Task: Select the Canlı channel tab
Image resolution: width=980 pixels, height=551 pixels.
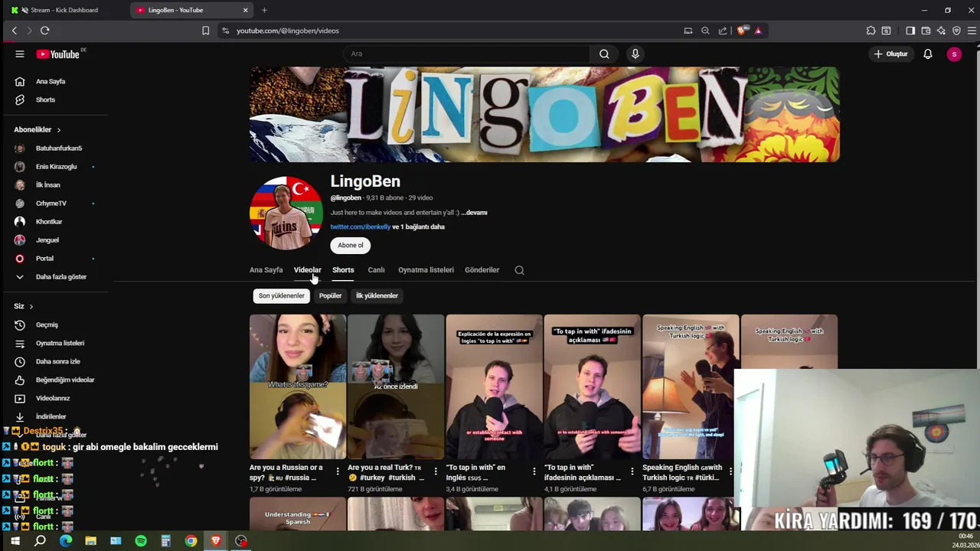Action: coord(376,269)
